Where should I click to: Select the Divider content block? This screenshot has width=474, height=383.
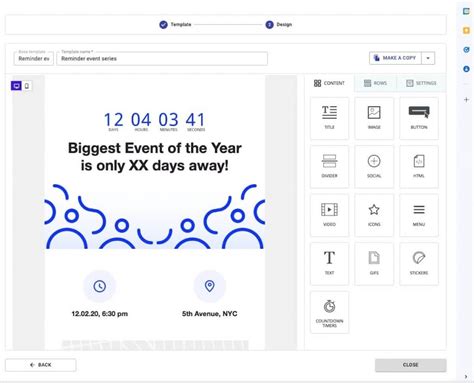point(329,167)
